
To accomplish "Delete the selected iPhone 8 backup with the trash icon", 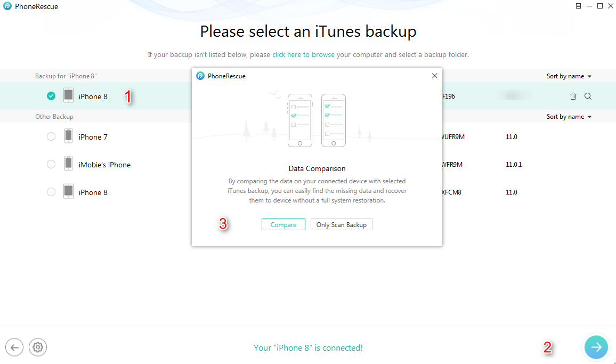I will click(573, 96).
